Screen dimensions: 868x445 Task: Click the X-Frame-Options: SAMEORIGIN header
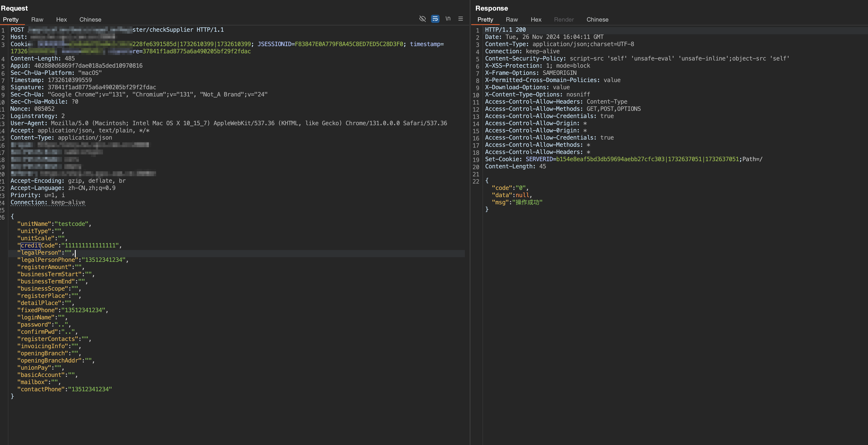pyautogui.click(x=531, y=73)
